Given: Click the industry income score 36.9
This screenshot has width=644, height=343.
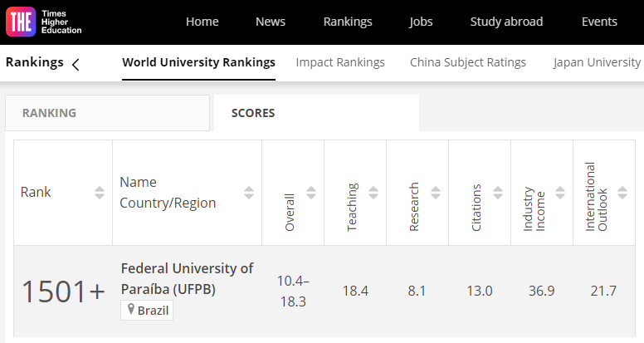Looking at the screenshot, I should coord(541,291).
